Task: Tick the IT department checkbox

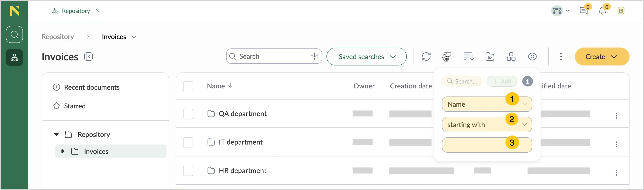Action: (x=188, y=142)
